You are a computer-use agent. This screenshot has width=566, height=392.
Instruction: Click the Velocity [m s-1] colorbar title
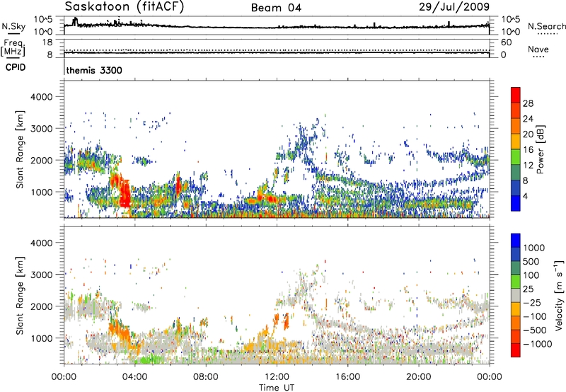point(559,295)
